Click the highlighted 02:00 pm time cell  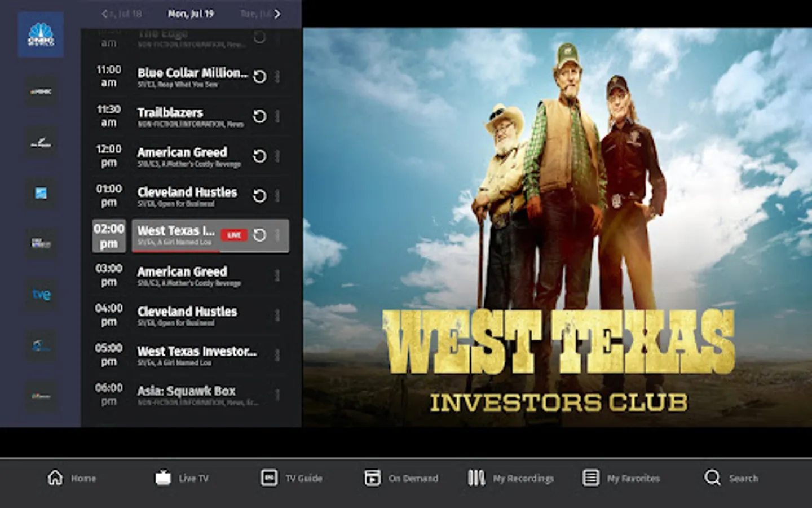(x=109, y=236)
